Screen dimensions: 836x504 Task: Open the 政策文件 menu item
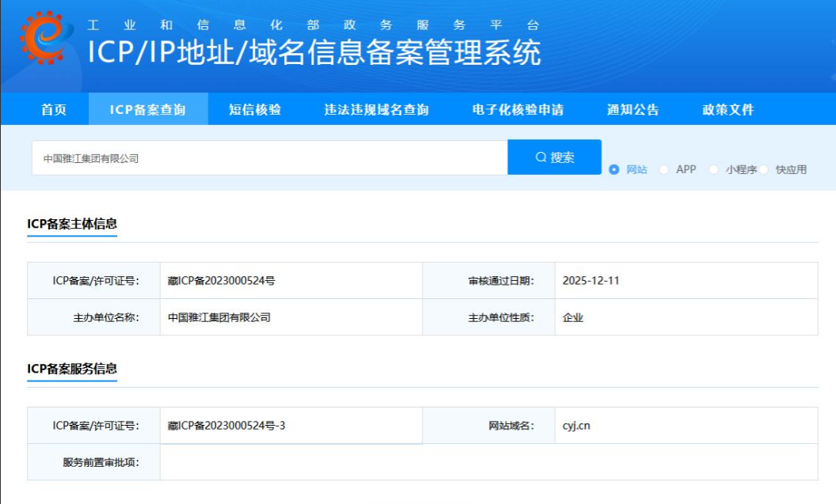(x=728, y=110)
